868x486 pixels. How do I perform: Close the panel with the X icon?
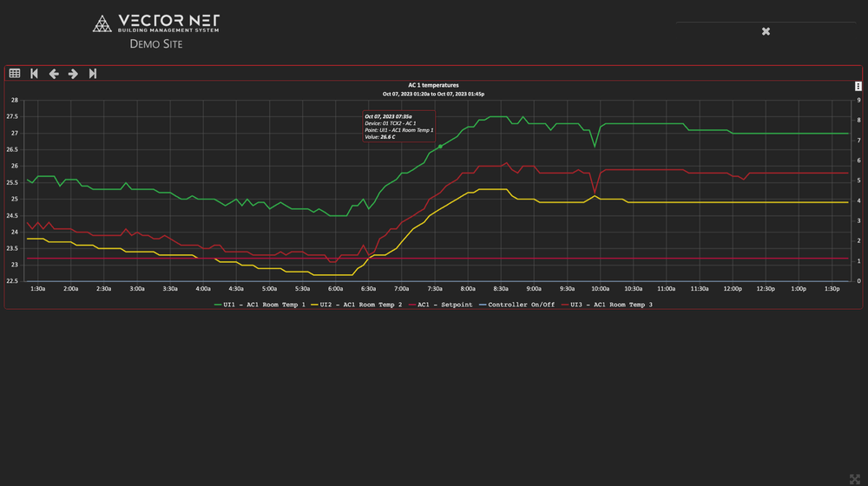click(x=766, y=31)
